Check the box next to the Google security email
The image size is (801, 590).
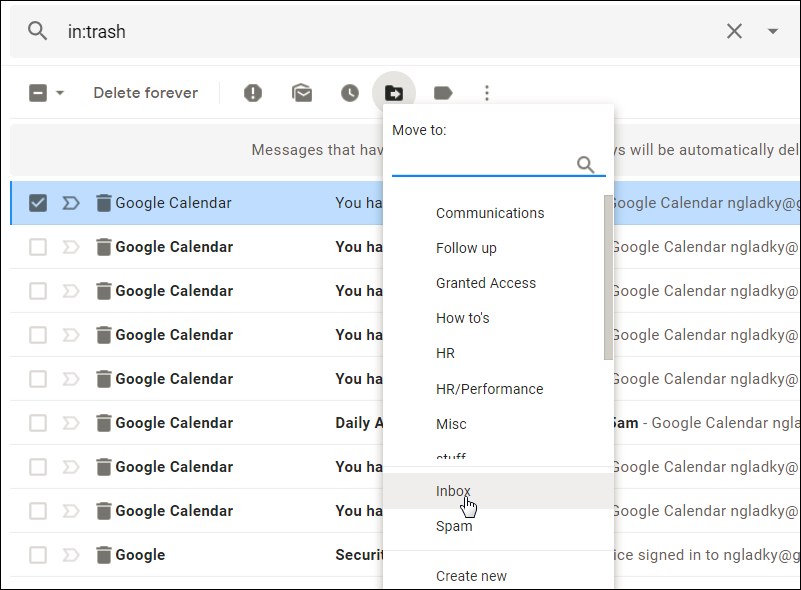click(37, 554)
